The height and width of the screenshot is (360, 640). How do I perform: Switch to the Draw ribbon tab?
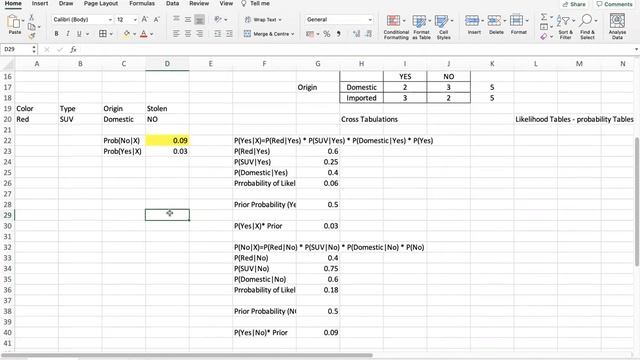[66, 3]
